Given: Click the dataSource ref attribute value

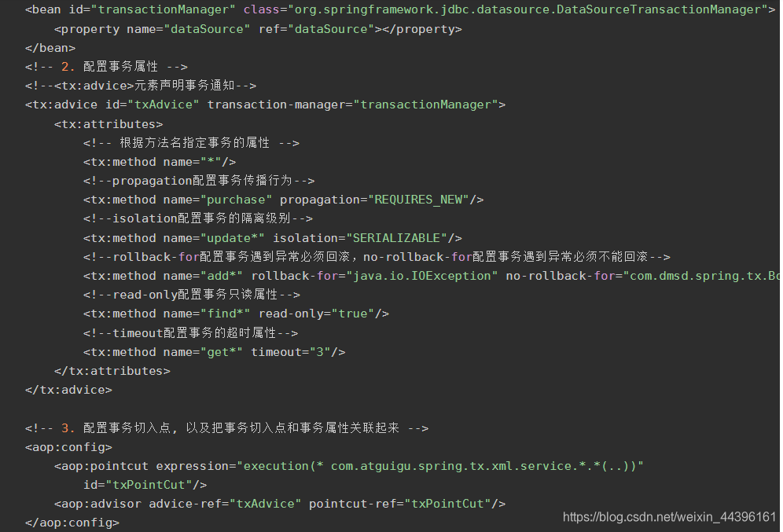Looking at the screenshot, I should [x=331, y=29].
